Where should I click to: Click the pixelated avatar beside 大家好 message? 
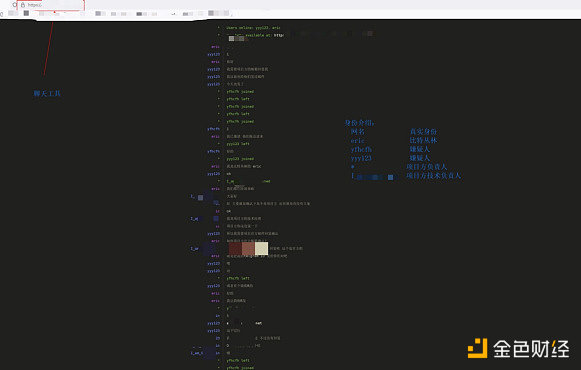click(200, 197)
